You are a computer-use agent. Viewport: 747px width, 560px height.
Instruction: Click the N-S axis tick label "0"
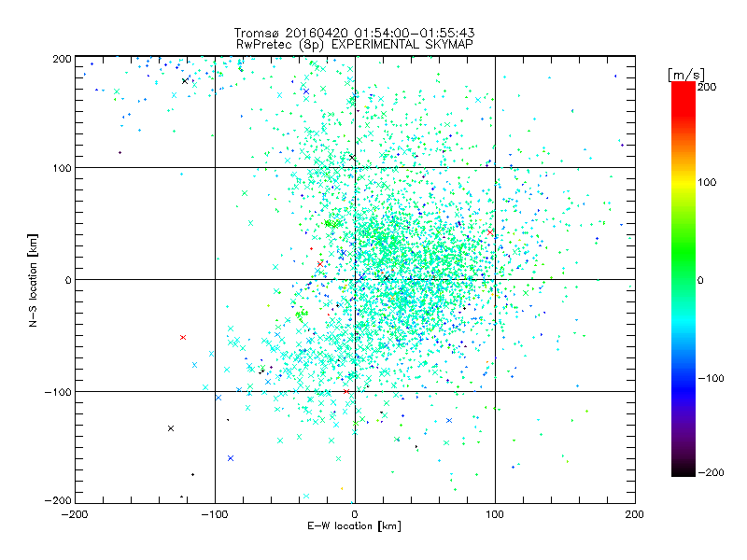[68, 280]
